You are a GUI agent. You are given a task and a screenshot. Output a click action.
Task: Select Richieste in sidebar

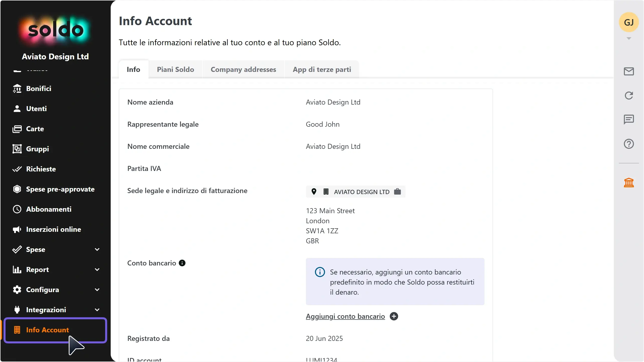(x=55, y=169)
